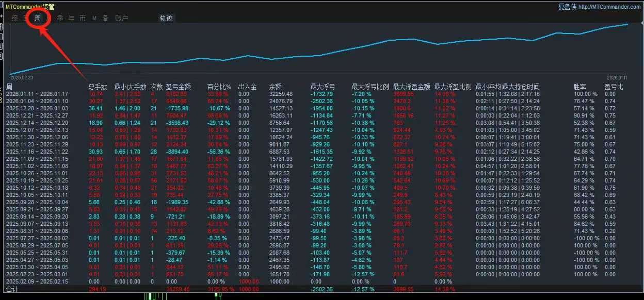Sort by the 余额 column header
Screen dimensions: 644x300
pos(276,87)
